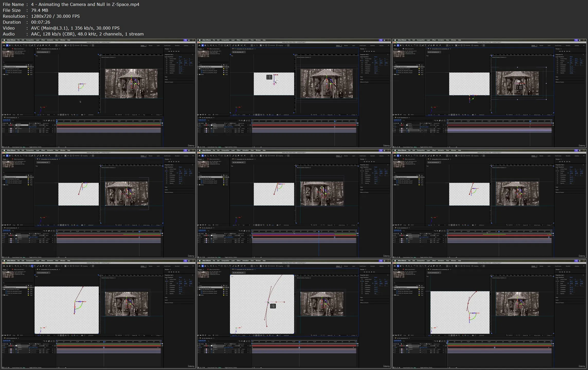Select the Zoom tool in top-middle frame
The image size is (588, 370).
[208, 46]
